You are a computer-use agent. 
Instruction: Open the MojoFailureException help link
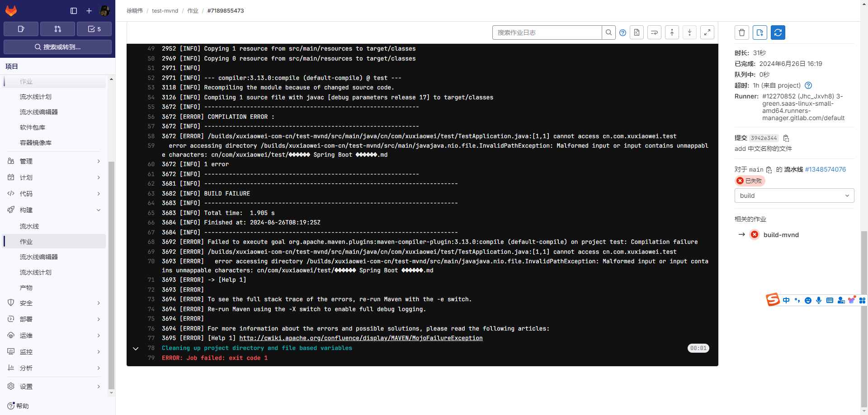[361, 338]
